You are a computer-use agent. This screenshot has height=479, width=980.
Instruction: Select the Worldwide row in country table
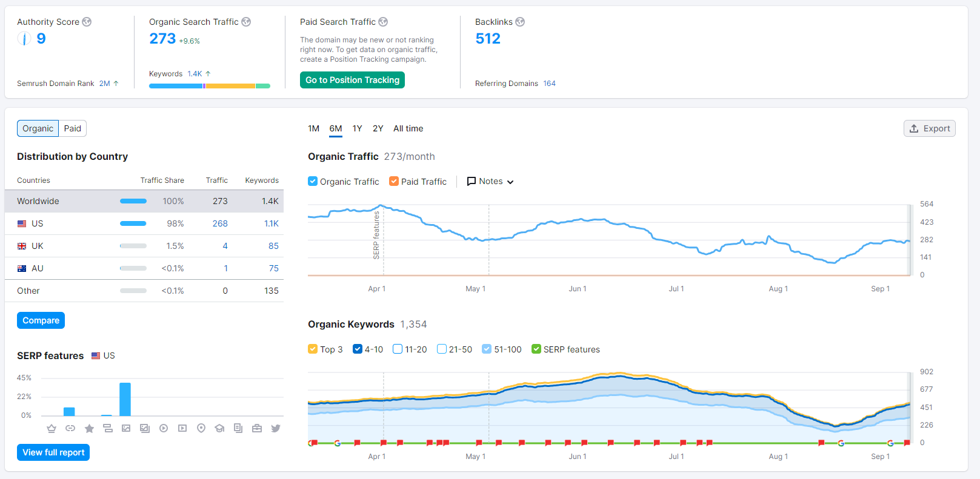click(x=144, y=201)
